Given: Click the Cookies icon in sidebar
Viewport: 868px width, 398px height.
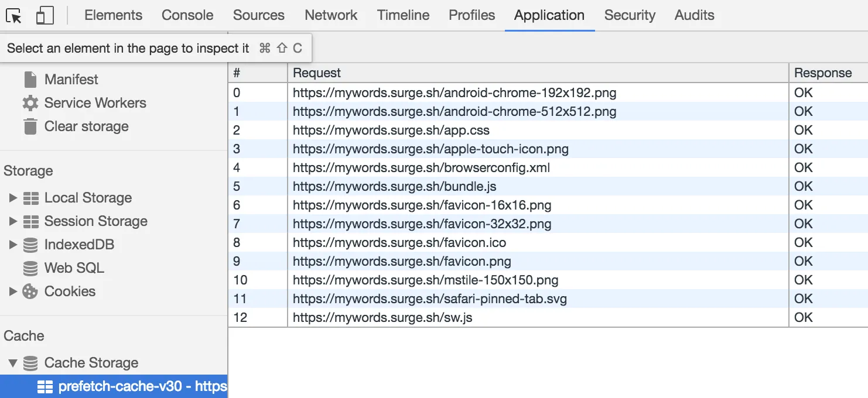Looking at the screenshot, I should (x=30, y=291).
